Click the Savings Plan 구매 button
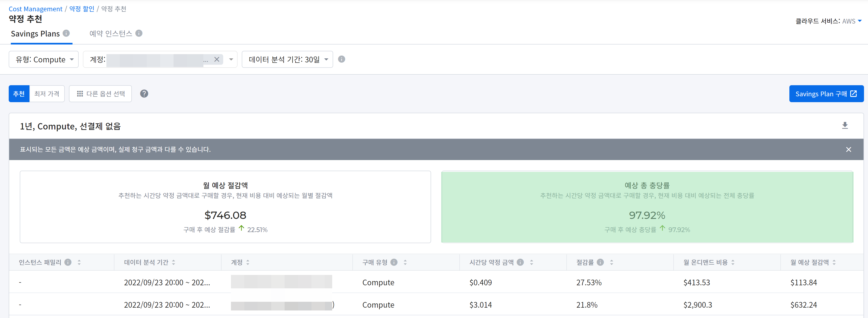 [826, 94]
